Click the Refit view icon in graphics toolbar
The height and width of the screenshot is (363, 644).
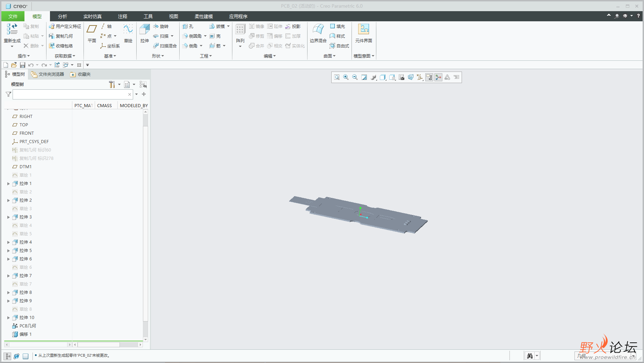(x=337, y=77)
